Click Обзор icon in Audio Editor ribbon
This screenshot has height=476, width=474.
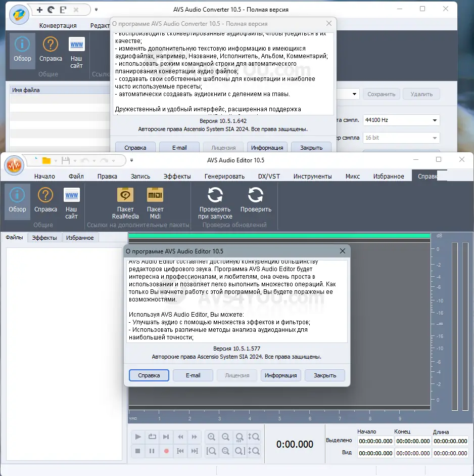coord(17,201)
